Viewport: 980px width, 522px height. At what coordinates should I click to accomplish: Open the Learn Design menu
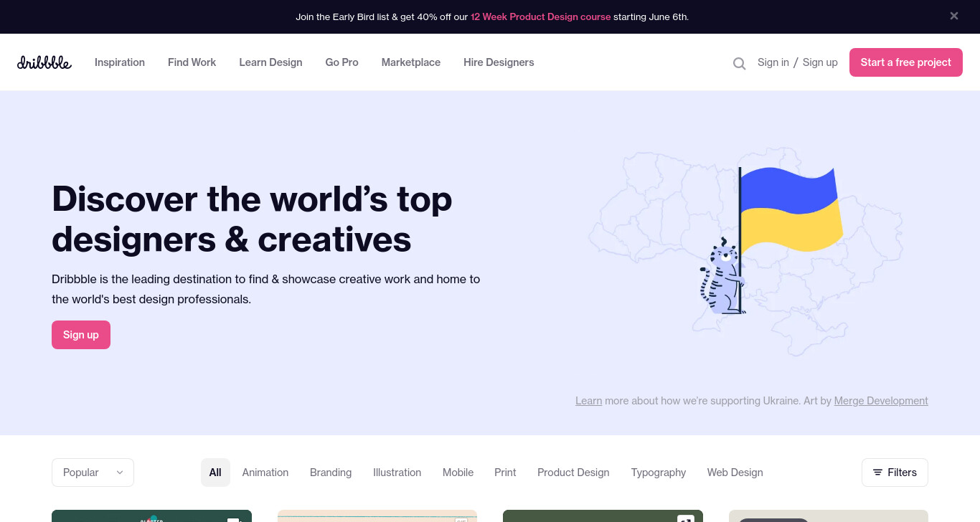270,62
